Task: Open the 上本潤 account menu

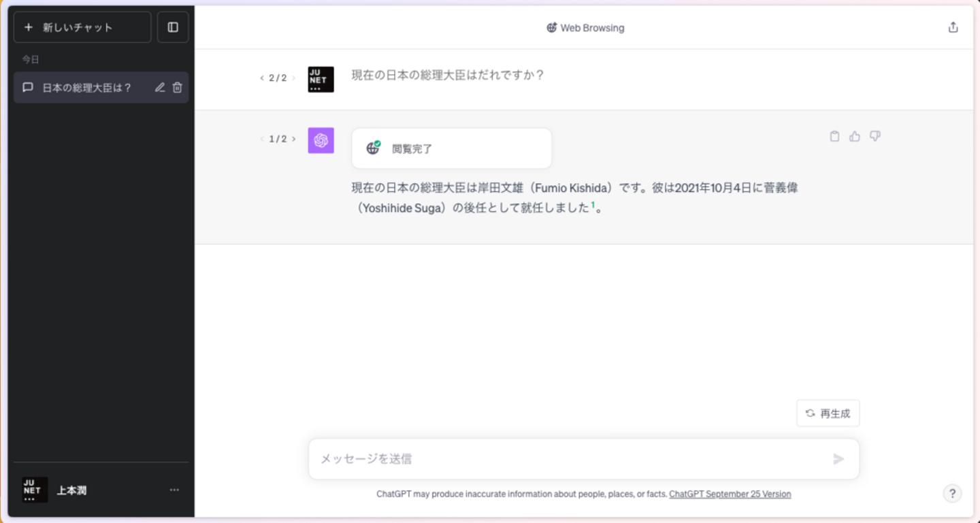Action: click(101, 490)
